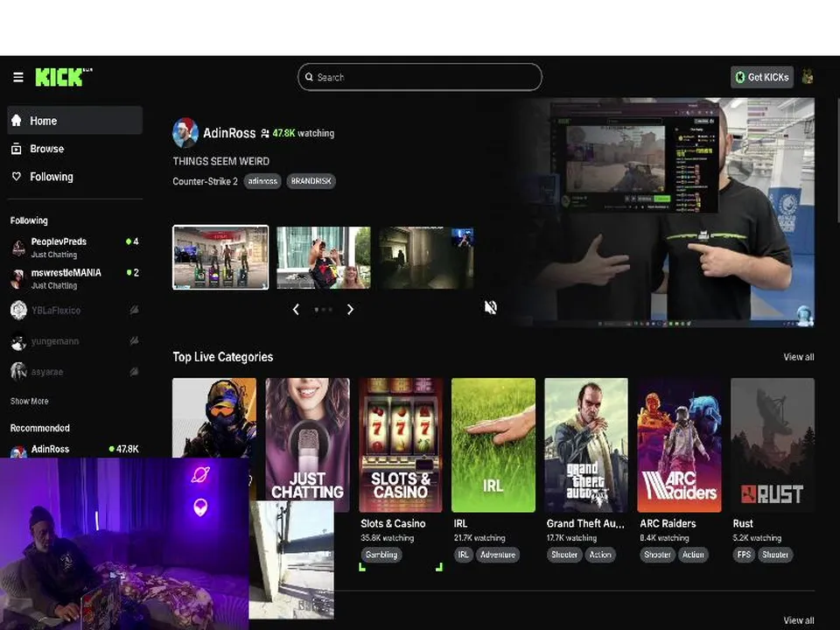Select the first carousel thumbnail
The width and height of the screenshot is (840, 630).
[x=220, y=257]
